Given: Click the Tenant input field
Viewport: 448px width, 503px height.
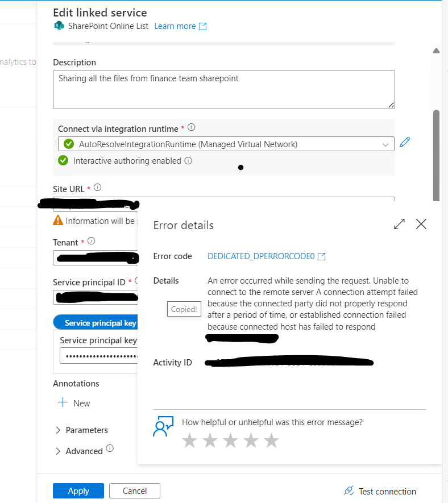Looking at the screenshot, I should coord(96,257).
